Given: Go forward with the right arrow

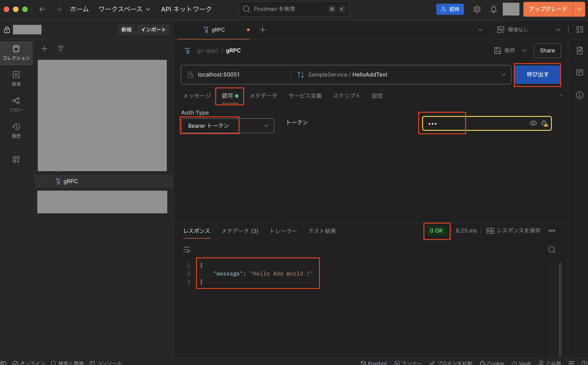Looking at the screenshot, I should (x=59, y=9).
